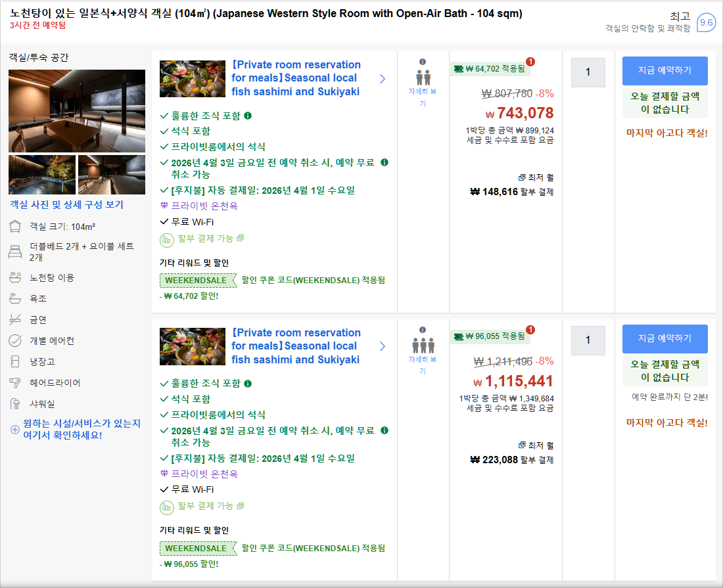Click first WEEKENDSALE coupon tag
The image size is (723, 588).
pos(198,280)
